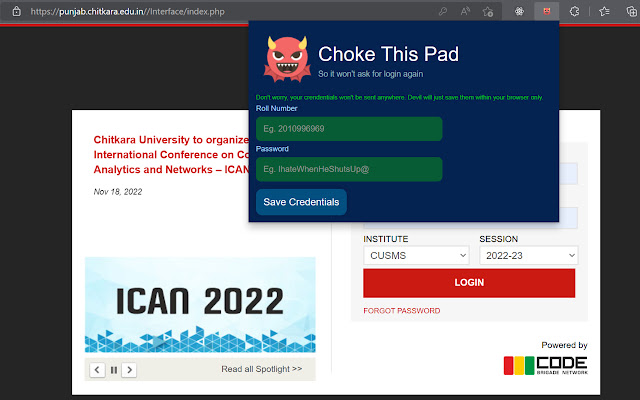Open the Read Aloud icon in the address bar
This screenshot has width=640, height=400.
pos(465,11)
